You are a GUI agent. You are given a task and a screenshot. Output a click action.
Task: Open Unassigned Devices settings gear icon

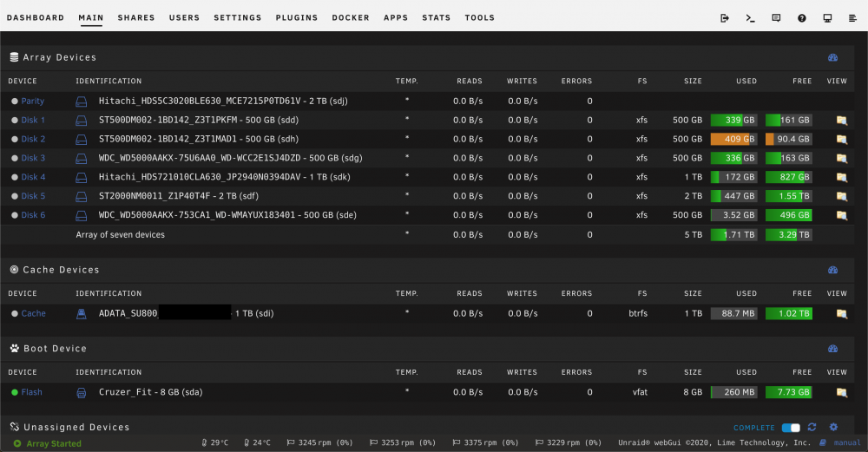click(833, 427)
